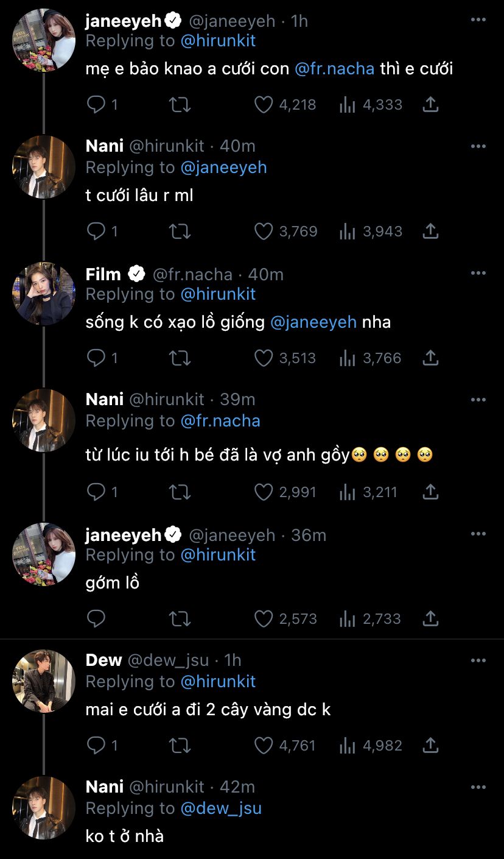Like Nani's tweet with pleading emojis
The height and width of the screenshot is (859, 504).
point(264,492)
